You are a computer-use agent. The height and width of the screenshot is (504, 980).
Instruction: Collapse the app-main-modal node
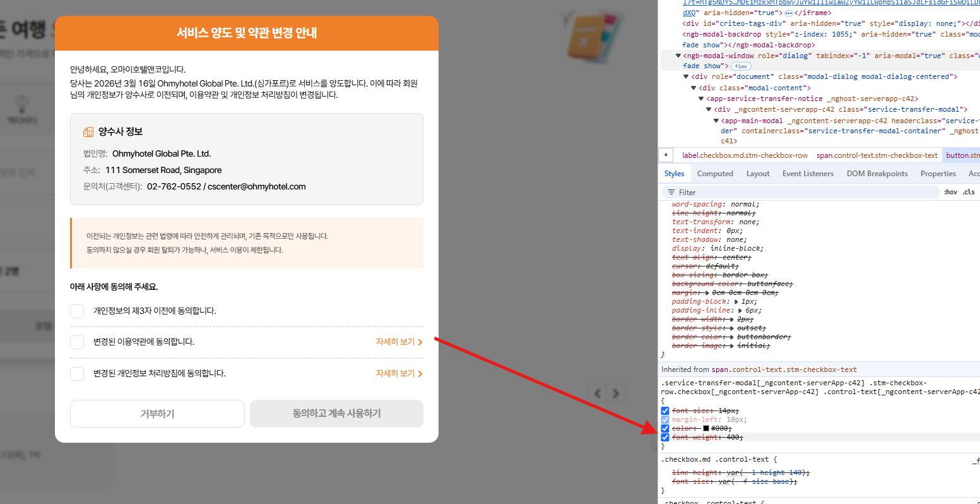tap(716, 121)
